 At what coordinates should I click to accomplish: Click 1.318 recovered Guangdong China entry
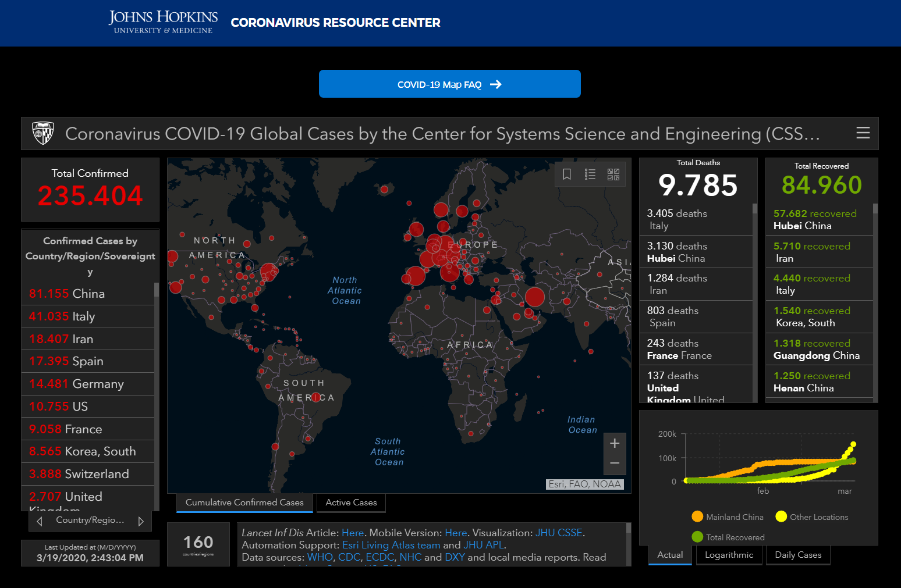click(x=820, y=349)
